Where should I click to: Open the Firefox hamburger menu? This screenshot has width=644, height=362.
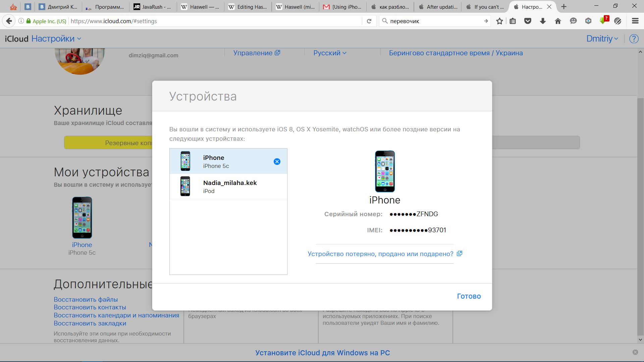635,21
